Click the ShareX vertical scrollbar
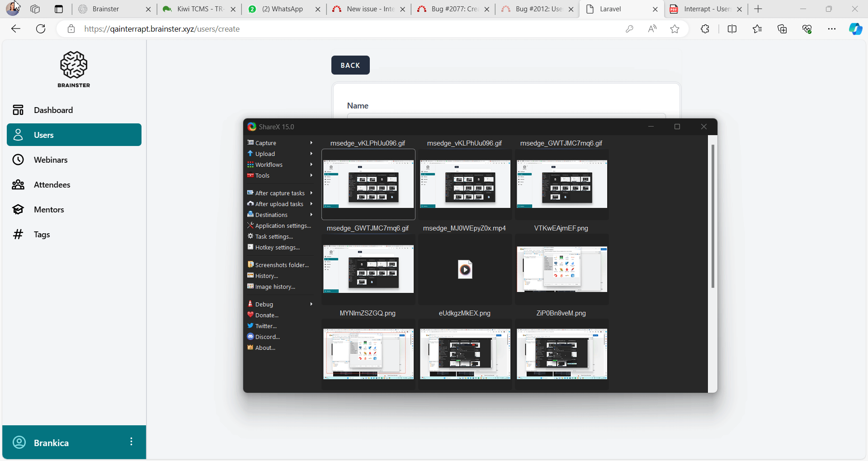The width and height of the screenshot is (868, 461). coord(712,216)
